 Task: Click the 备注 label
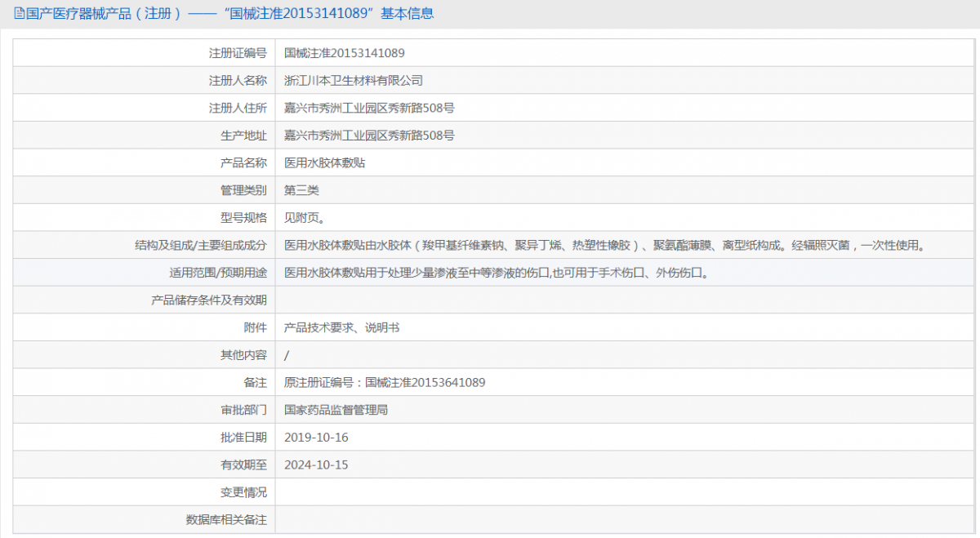click(255, 382)
